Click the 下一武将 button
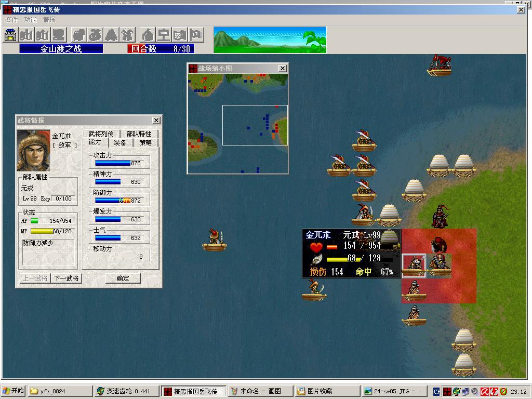 (66, 278)
